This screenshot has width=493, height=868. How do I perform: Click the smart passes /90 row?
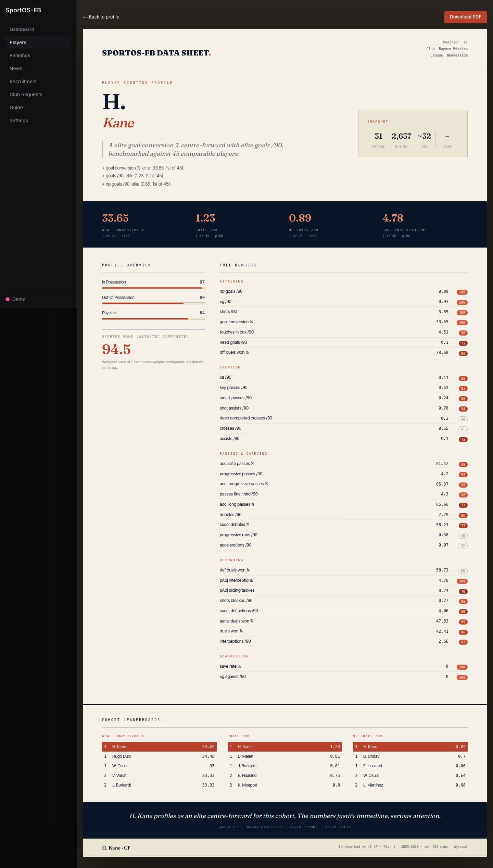[343, 398]
